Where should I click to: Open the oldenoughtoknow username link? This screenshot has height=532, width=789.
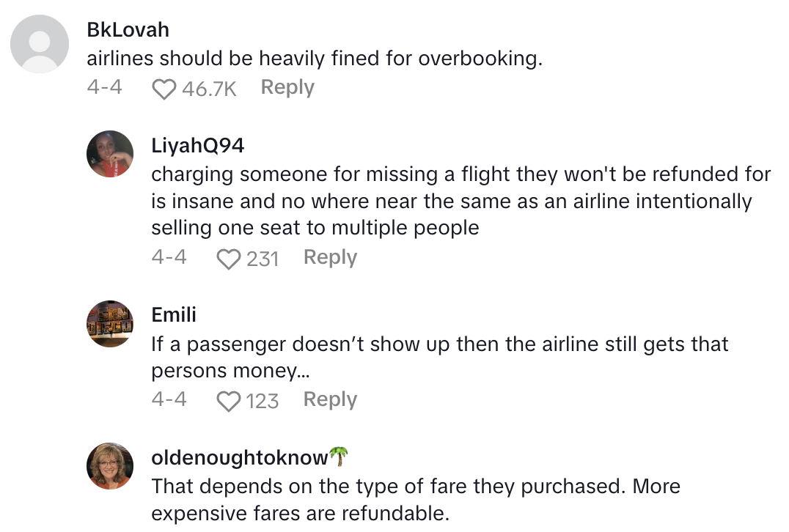[239, 458]
